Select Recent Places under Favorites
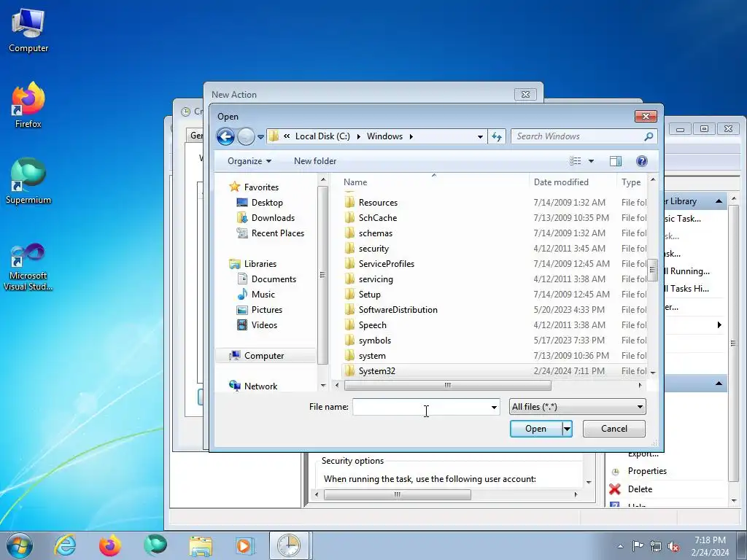The width and height of the screenshot is (747, 560). tap(278, 233)
